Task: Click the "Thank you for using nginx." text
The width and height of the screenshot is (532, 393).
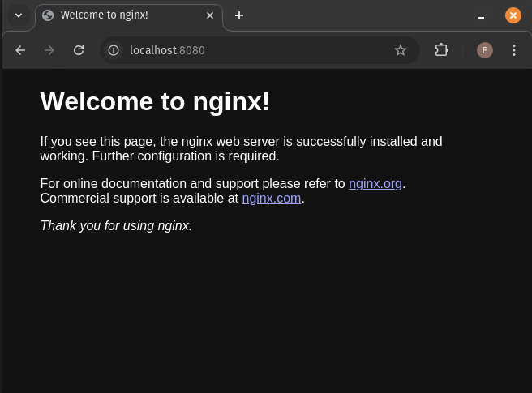Action: [116, 225]
